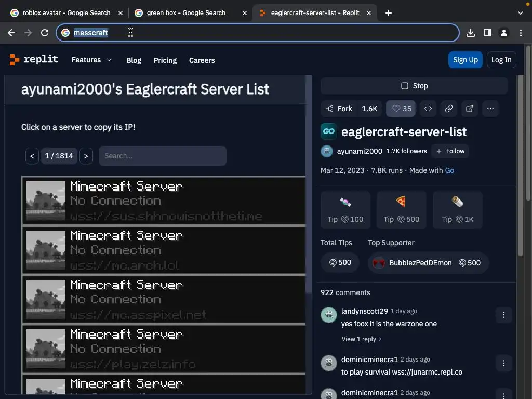Reload the page with the refresh icon
This screenshot has width=532, height=399.
coord(45,33)
